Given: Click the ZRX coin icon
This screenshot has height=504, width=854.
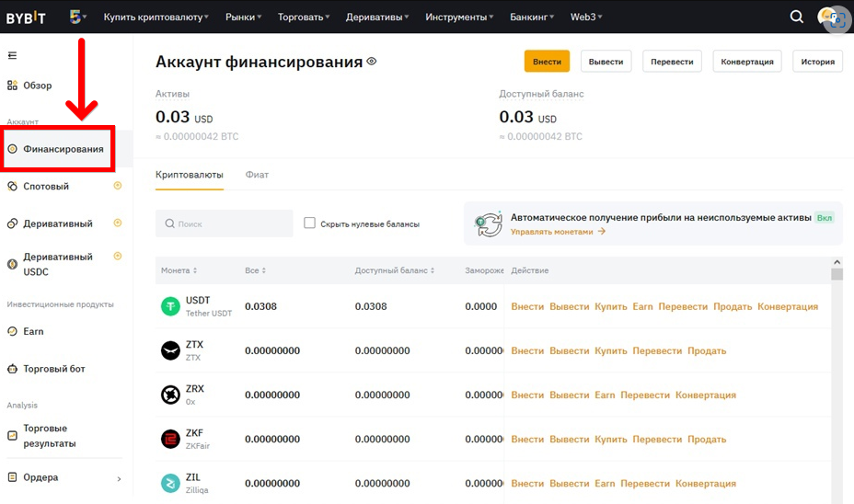Looking at the screenshot, I should pyautogui.click(x=170, y=395).
